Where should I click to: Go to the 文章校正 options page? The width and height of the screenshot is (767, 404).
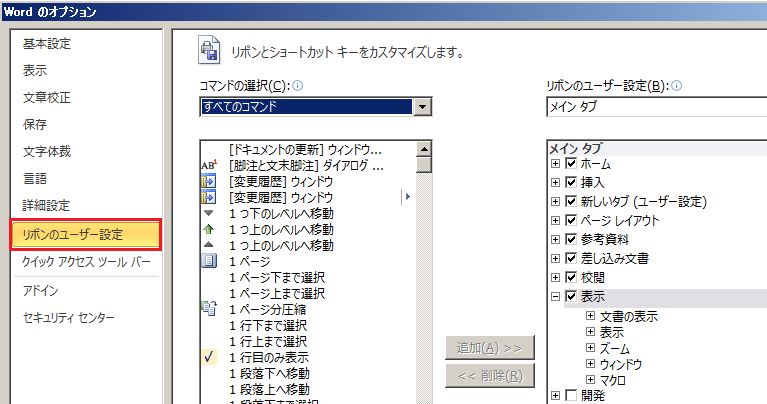[x=46, y=97]
